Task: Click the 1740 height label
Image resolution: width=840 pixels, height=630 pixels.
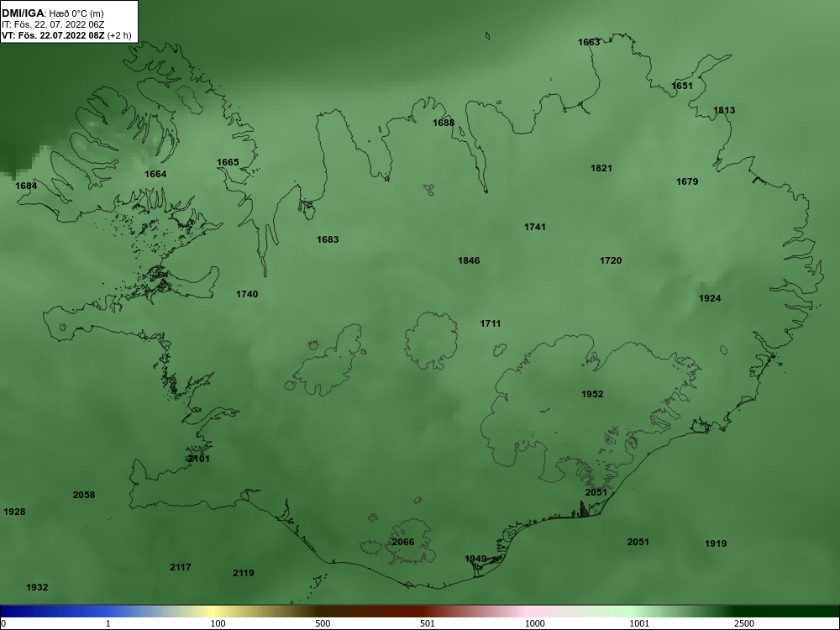Action: (247, 294)
